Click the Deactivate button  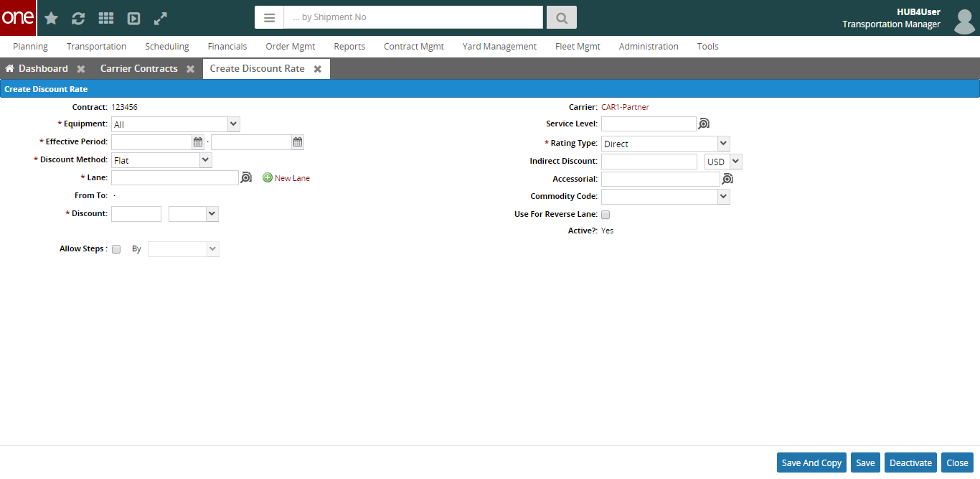(910, 462)
